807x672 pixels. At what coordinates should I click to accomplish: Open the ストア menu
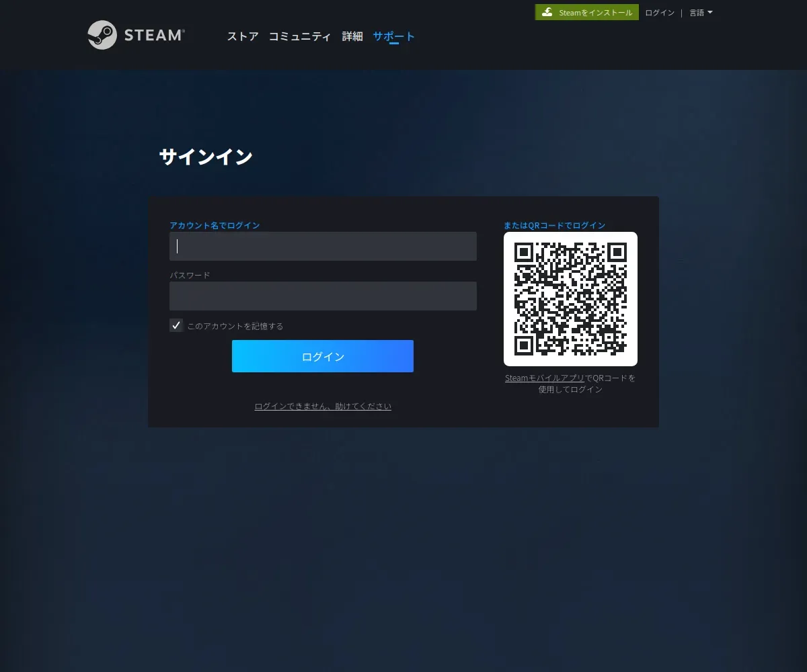pos(243,36)
